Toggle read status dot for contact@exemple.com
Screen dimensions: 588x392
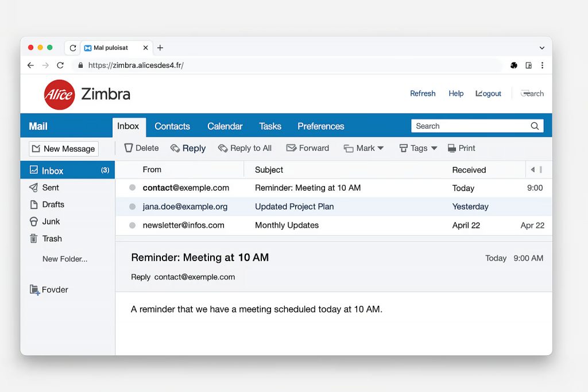pyautogui.click(x=132, y=188)
